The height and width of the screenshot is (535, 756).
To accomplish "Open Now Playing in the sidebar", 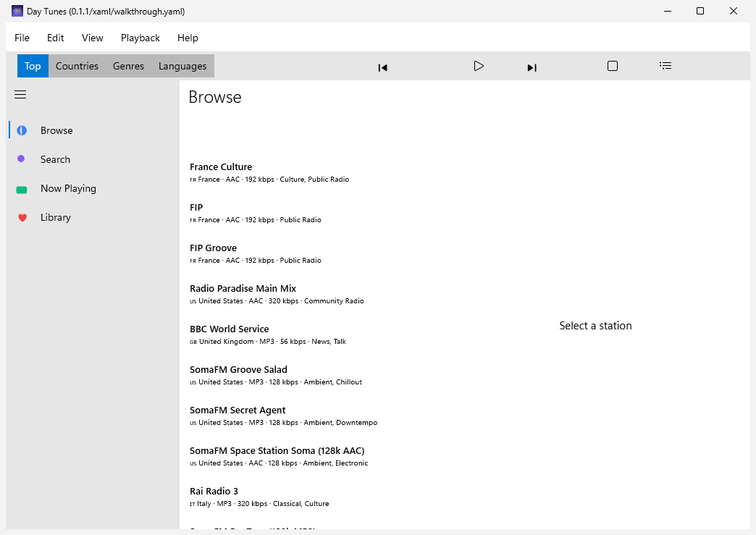I will click(x=68, y=188).
